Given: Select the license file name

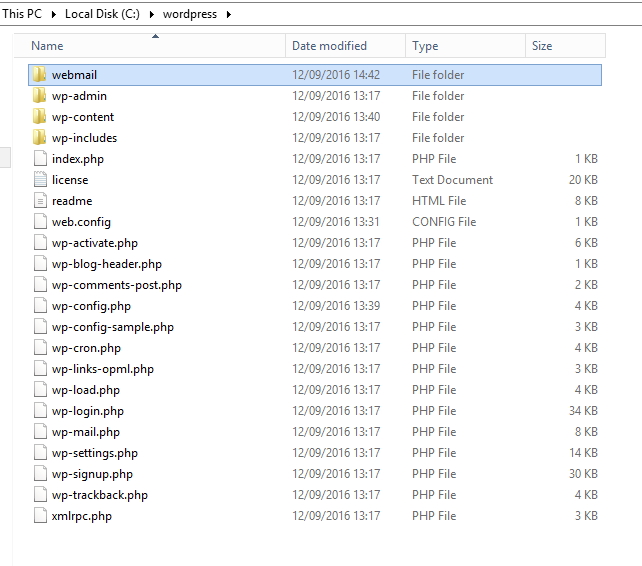Looking at the screenshot, I should [70, 180].
